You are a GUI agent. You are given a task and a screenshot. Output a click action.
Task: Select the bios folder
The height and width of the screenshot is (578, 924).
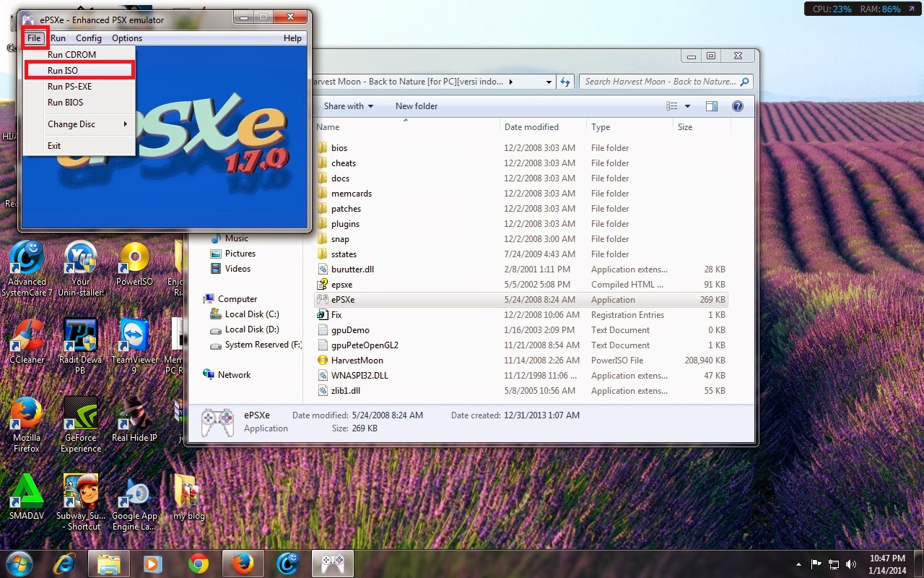pyautogui.click(x=520, y=148)
